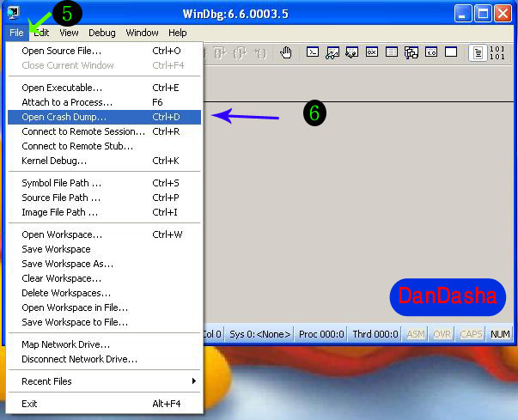
Task: Turn on Source mode toolbar button
Action: (x=478, y=53)
